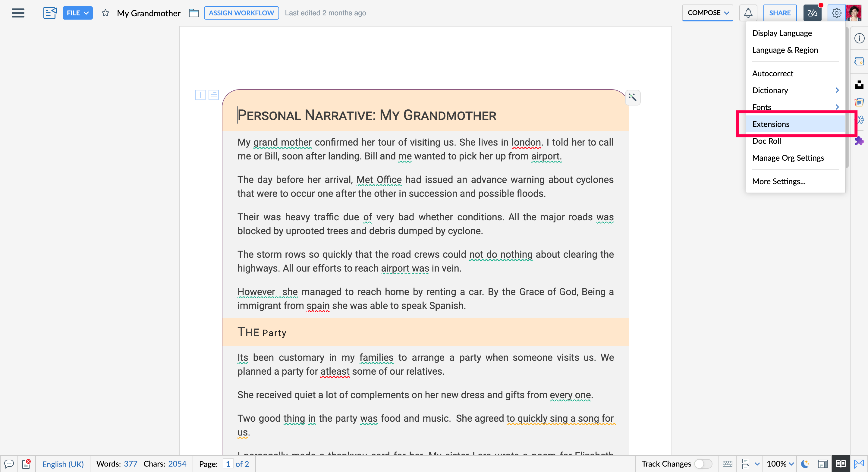The height and width of the screenshot is (472, 868).
Task: Click the word count 377
Action: (131, 464)
